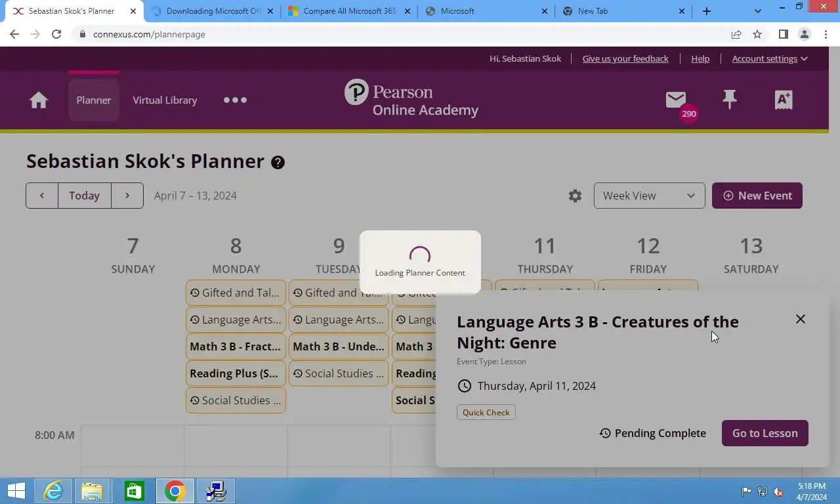
Task: Open Math 3 B - Unde... lesson
Action: point(339,346)
